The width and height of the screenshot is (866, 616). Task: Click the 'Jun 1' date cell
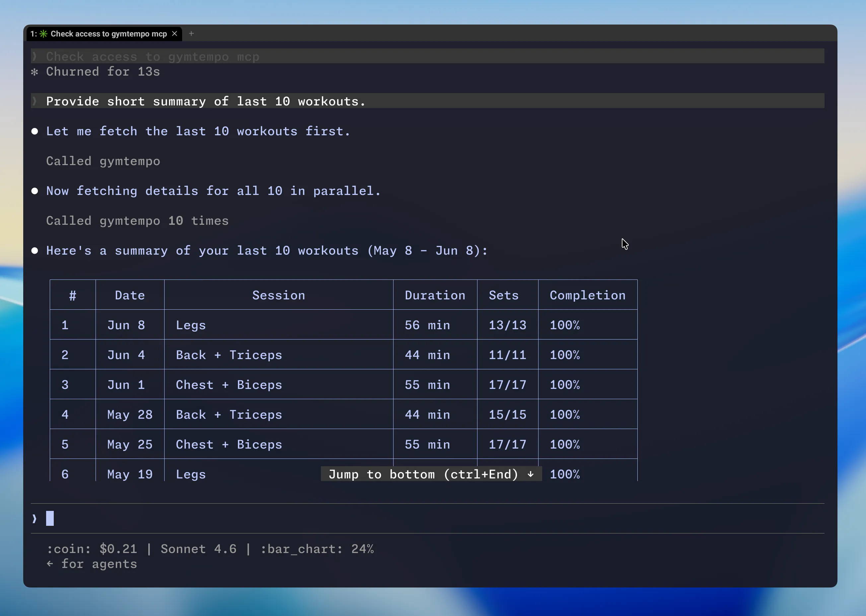(x=126, y=385)
